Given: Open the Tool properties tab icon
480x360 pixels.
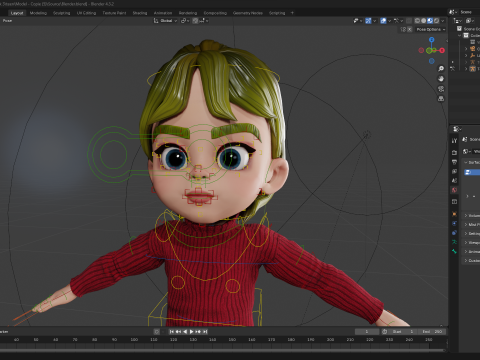Looking at the screenshot, I should [454, 141].
